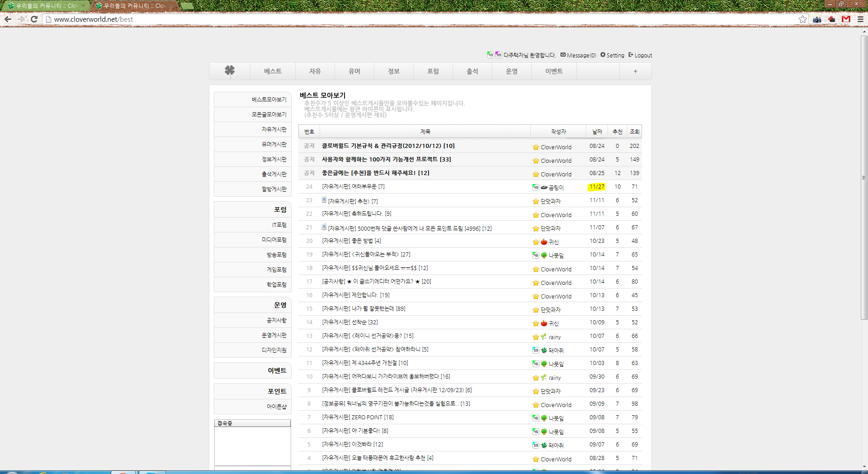Click the Setting gear icon
Image resolution: width=868 pixels, height=474 pixels.
click(x=603, y=55)
